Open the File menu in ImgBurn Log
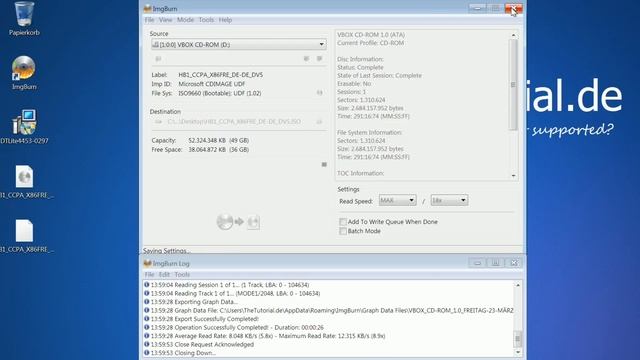 pyautogui.click(x=149, y=274)
